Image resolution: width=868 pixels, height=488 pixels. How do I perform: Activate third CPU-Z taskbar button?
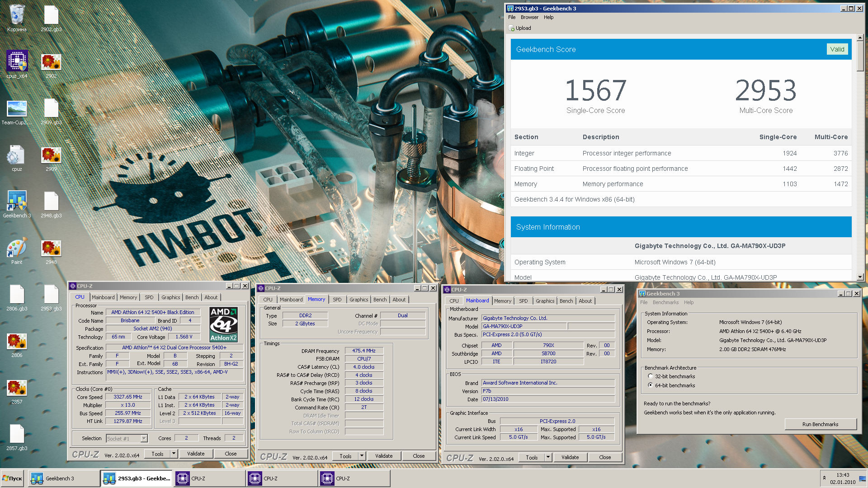point(354,479)
